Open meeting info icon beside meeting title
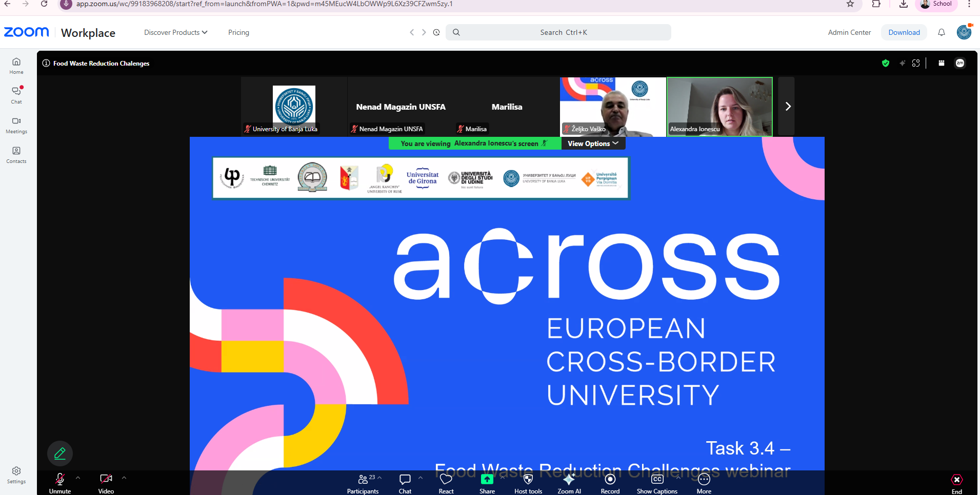This screenshot has height=495, width=980. click(x=46, y=63)
